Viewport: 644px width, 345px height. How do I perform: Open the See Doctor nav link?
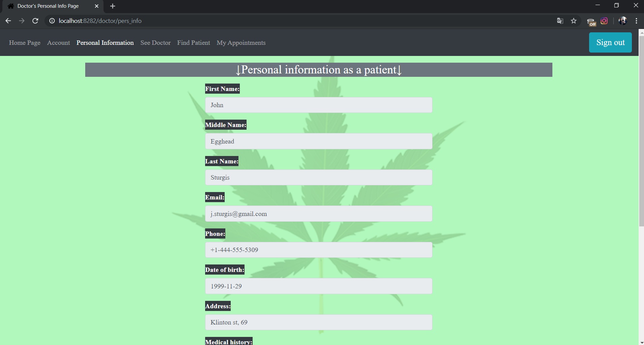[156, 43]
